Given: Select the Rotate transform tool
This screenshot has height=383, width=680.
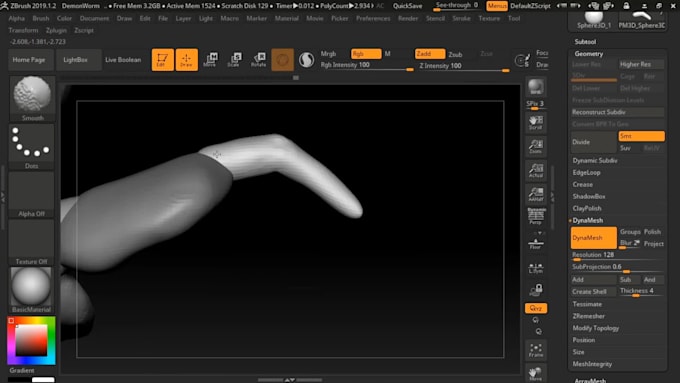Looking at the screenshot, I should [x=258, y=60].
